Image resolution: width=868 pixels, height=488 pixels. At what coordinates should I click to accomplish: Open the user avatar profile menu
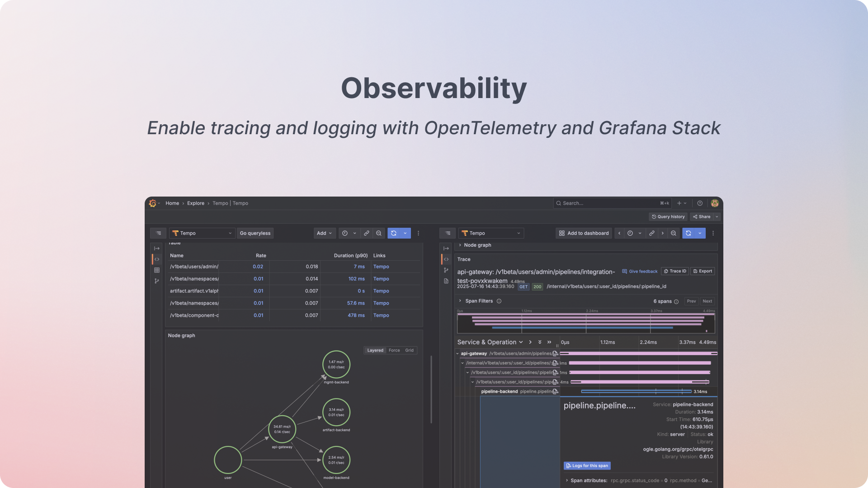(715, 203)
